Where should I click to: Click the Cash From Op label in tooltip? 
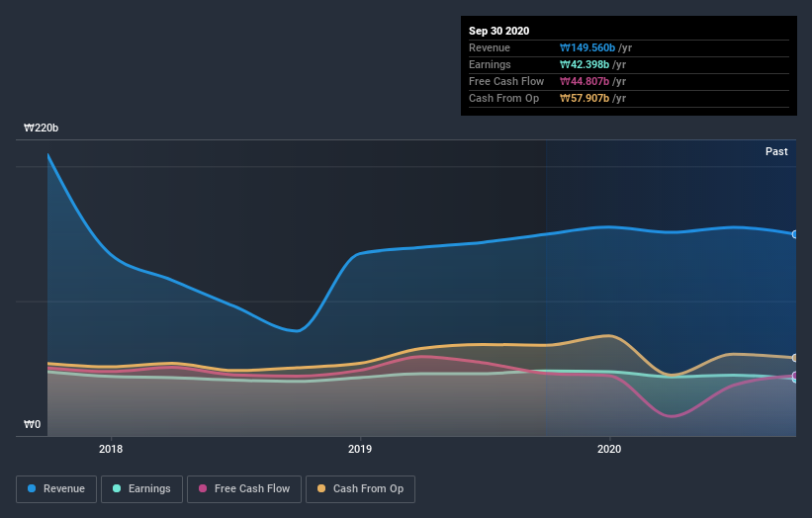click(x=503, y=98)
